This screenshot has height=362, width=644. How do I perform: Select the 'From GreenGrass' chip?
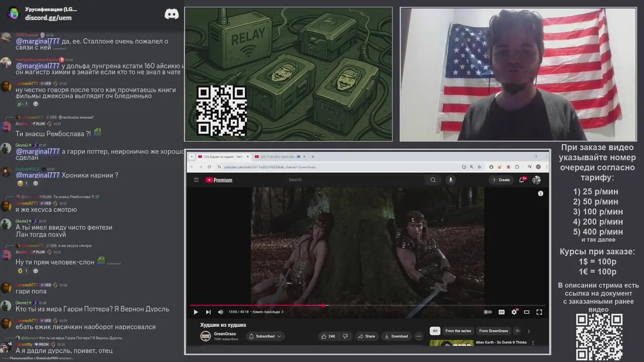coord(494,331)
